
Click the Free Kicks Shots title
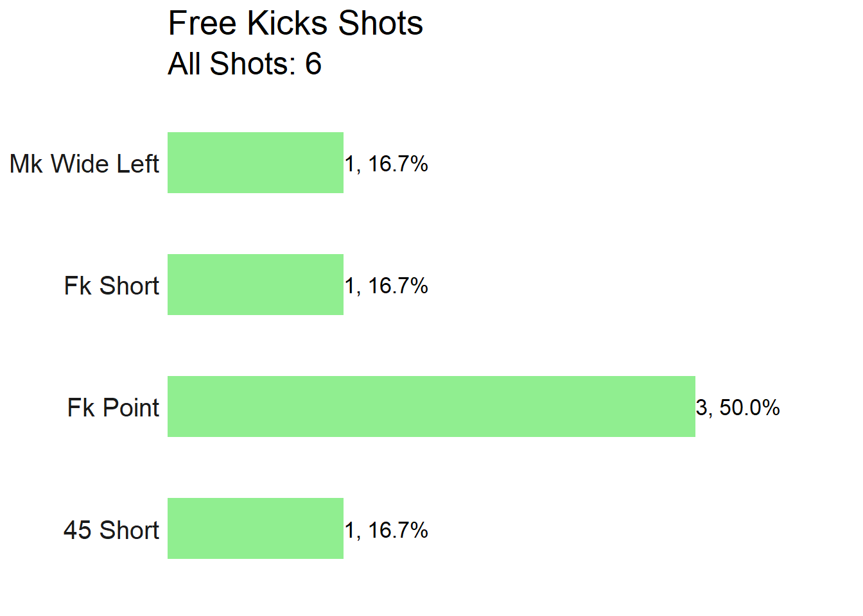(x=295, y=24)
